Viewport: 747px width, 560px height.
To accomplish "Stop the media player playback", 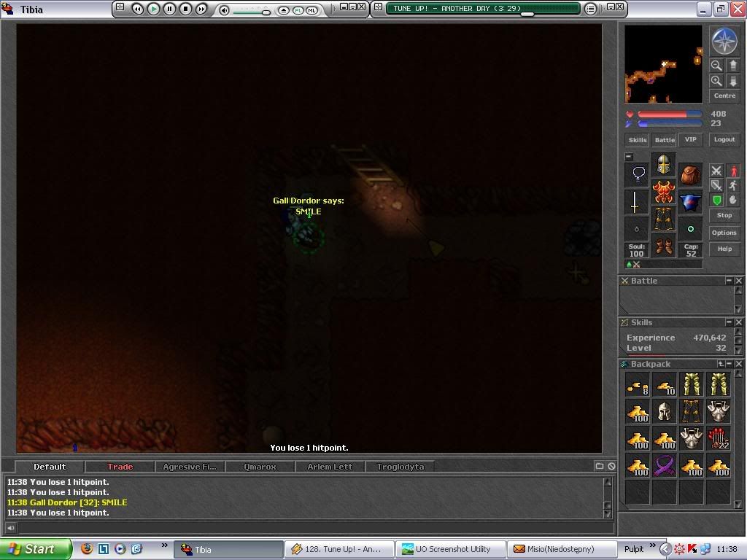I will click(186, 9).
